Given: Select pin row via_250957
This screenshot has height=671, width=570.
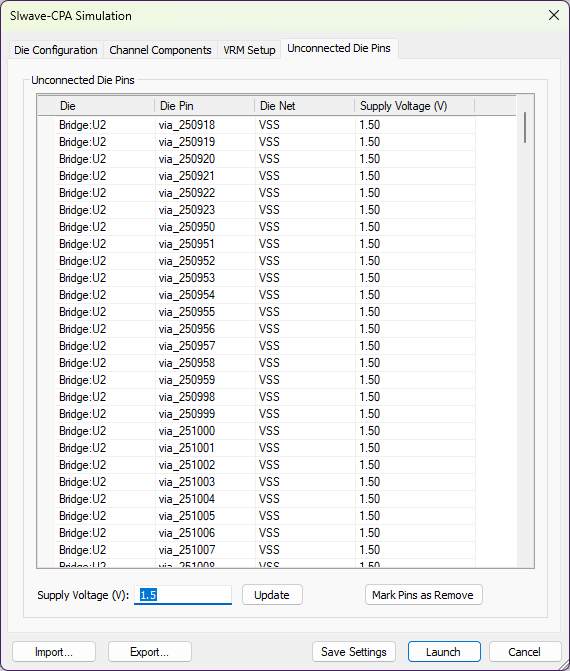Looking at the screenshot, I should 265,346.
